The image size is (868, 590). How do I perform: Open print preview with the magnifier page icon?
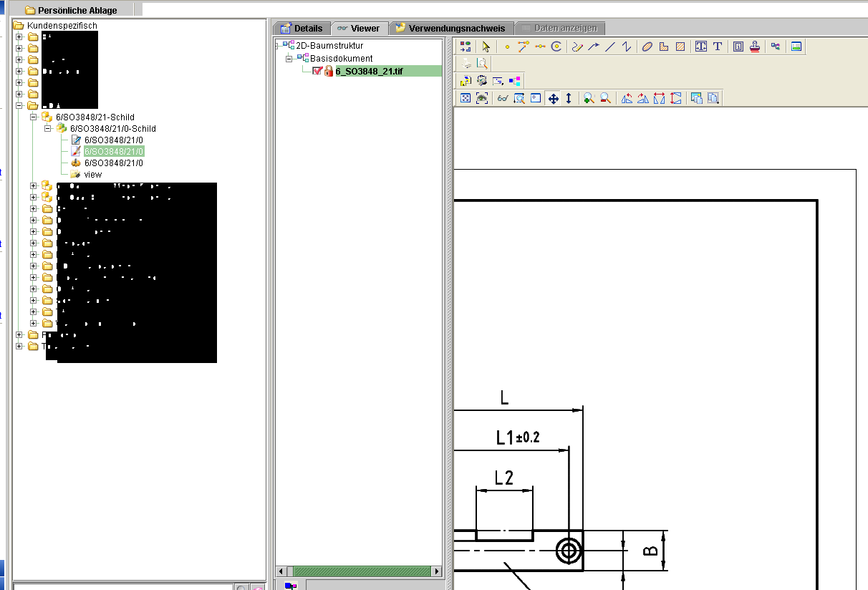(482, 63)
